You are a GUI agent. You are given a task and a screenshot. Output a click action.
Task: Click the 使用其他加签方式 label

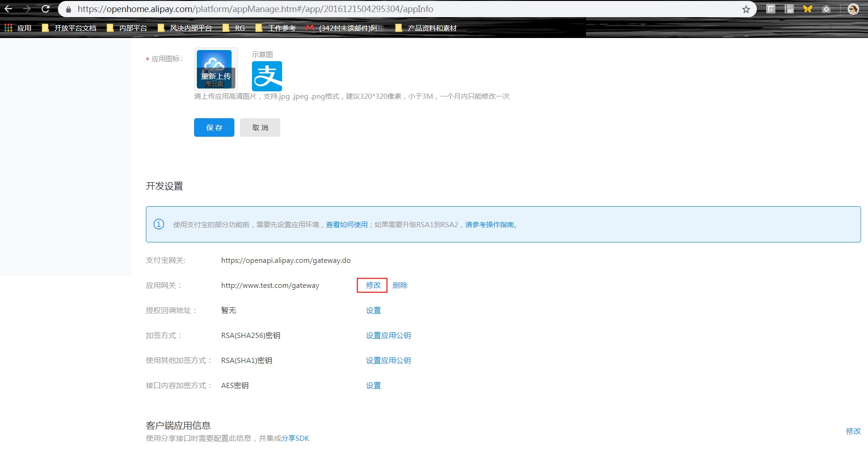(x=178, y=360)
